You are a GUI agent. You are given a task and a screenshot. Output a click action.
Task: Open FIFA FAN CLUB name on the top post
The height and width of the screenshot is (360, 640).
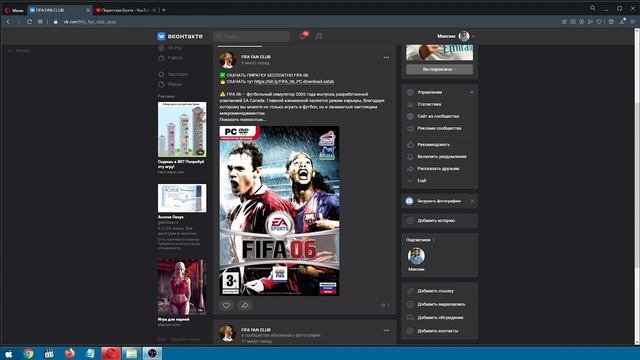pyautogui.click(x=256, y=57)
